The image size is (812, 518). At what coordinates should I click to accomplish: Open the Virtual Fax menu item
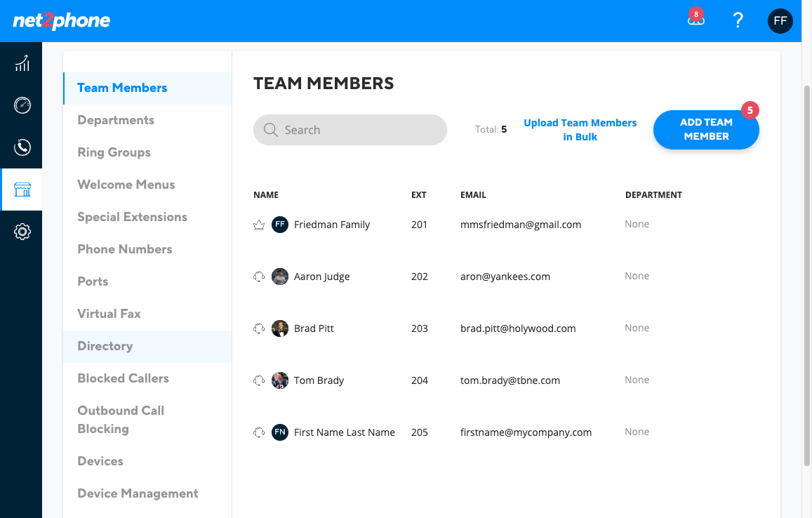(x=147, y=314)
